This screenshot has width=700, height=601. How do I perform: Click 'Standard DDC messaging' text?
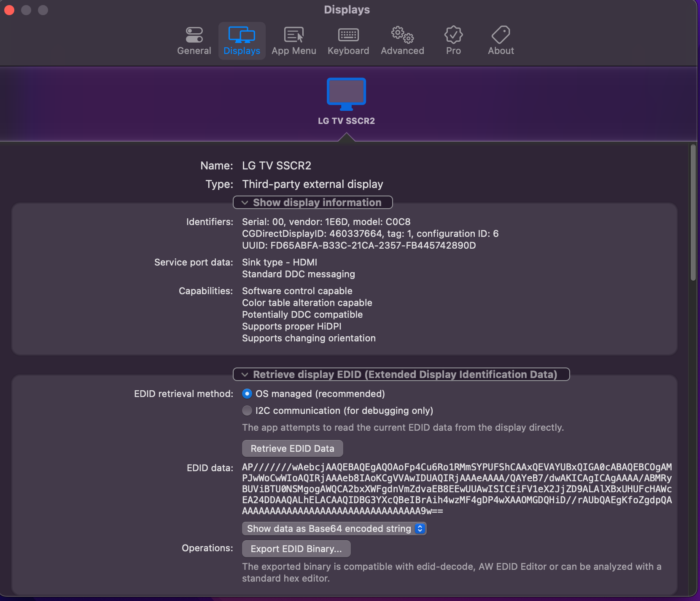click(299, 274)
